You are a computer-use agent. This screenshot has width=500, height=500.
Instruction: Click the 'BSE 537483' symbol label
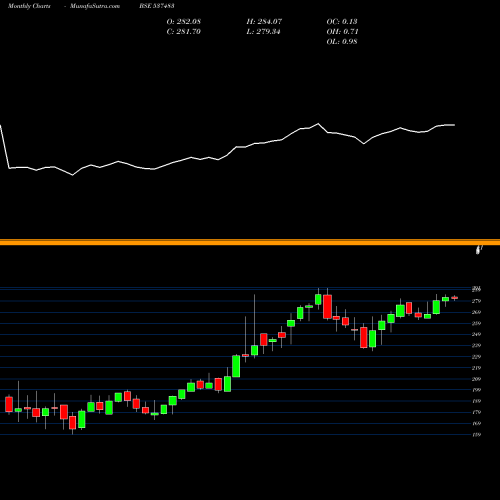pos(157,6)
